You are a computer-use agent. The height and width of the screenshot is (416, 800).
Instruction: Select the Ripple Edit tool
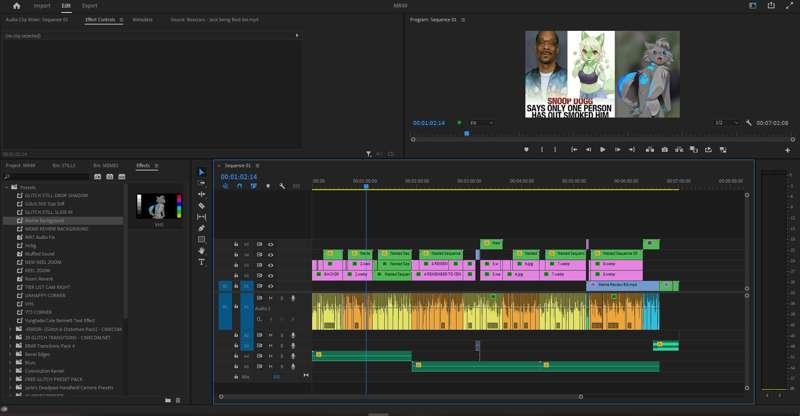202,194
